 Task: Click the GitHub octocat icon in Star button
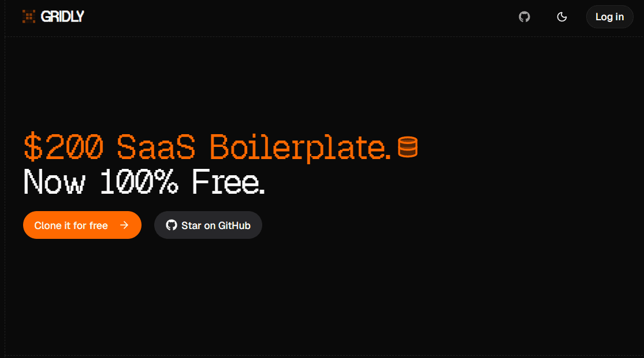(x=172, y=225)
